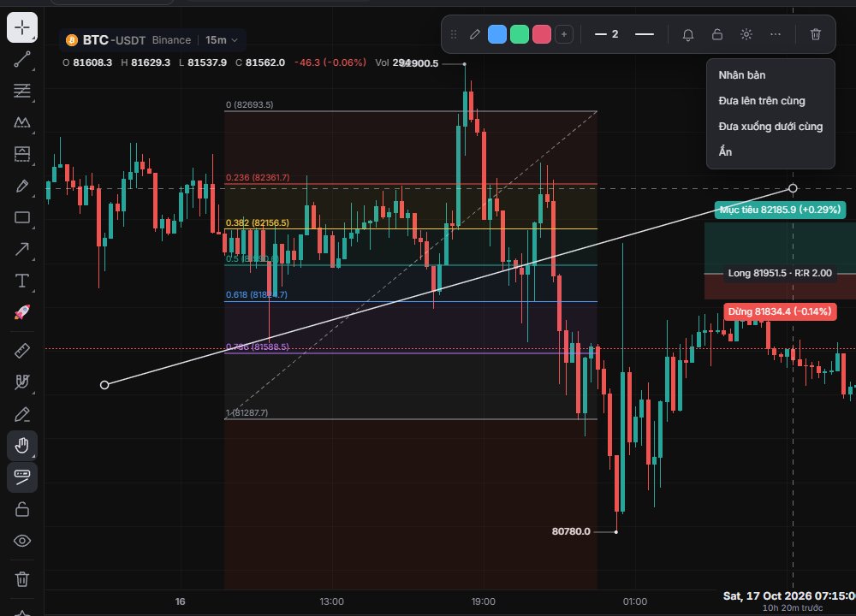The height and width of the screenshot is (616, 856).
Task: Toggle lock all drawings in sidebar
Action: coord(22,509)
